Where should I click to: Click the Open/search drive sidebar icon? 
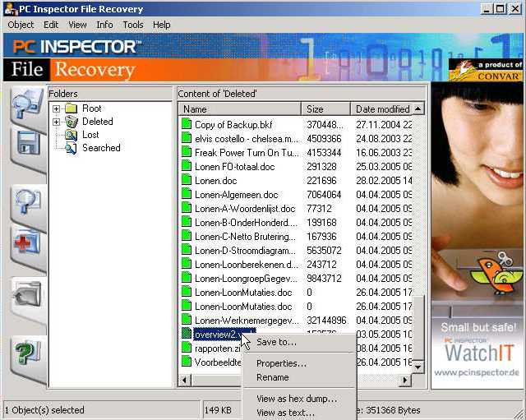27,103
